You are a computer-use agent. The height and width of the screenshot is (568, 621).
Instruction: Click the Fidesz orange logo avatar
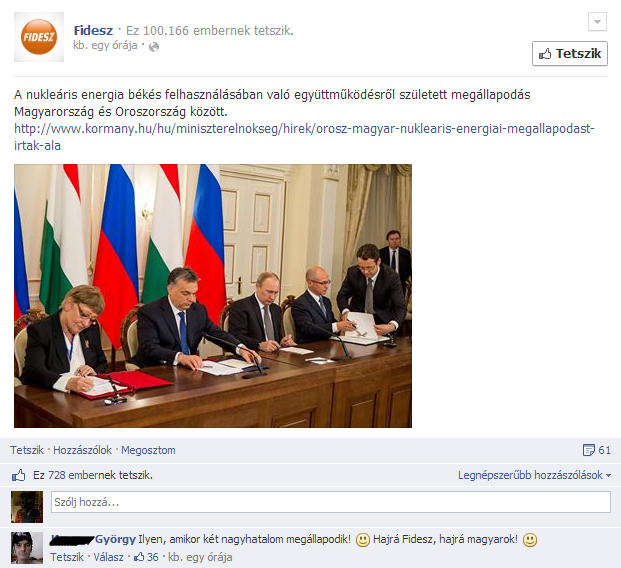pyautogui.click(x=39, y=37)
